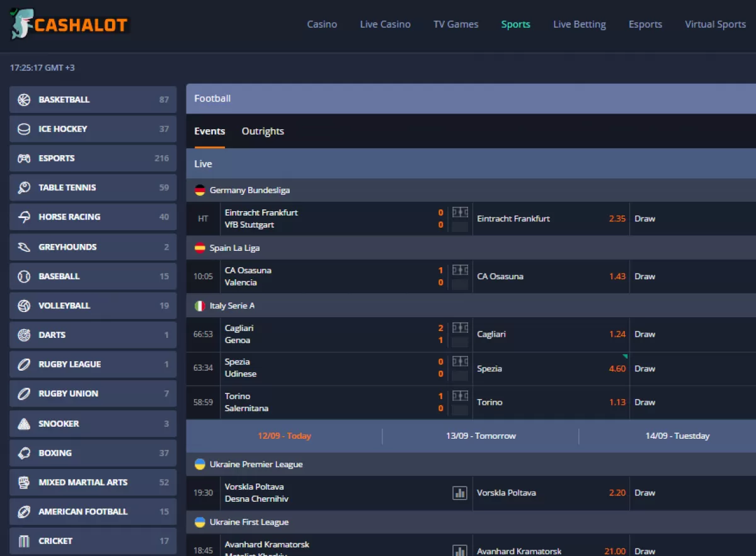This screenshot has width=756, height=556.
Task: Click the Cashalot shark logo
Action: (69, 24)
